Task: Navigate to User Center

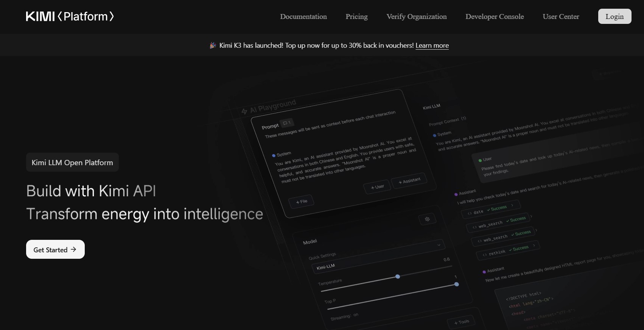Action: 561,16
